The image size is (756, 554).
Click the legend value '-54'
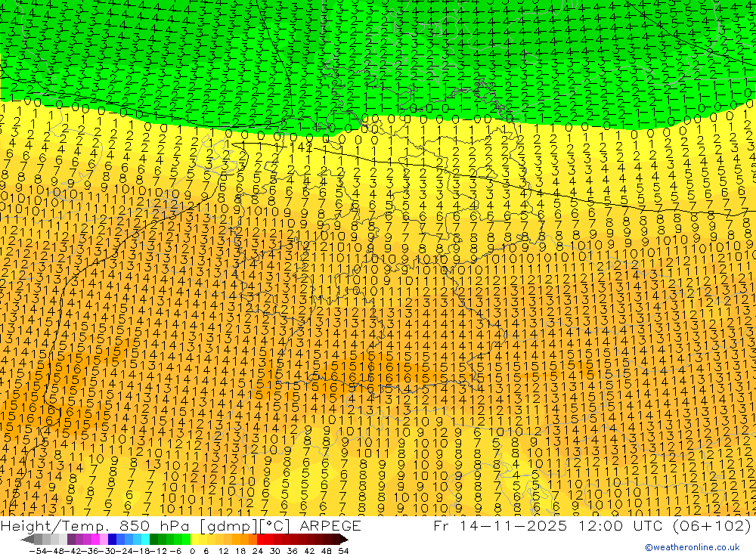38,551
